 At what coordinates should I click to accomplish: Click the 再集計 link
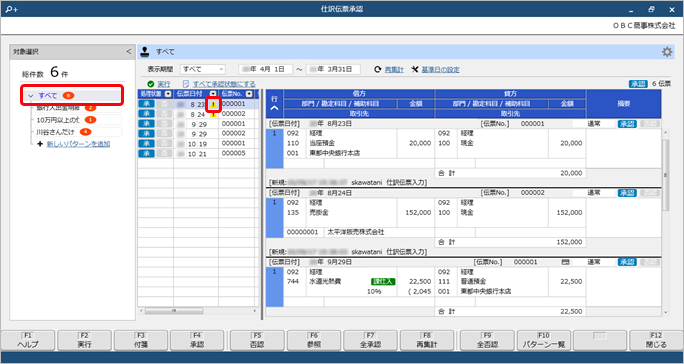[394, 69]
